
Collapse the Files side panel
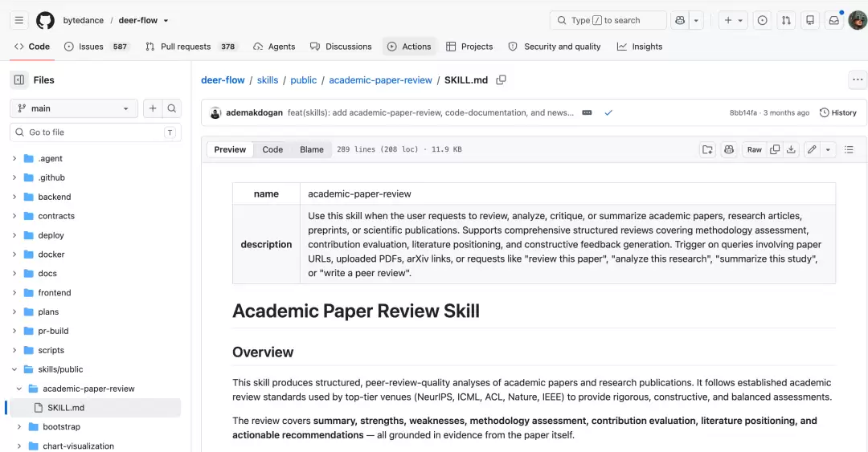18,79
